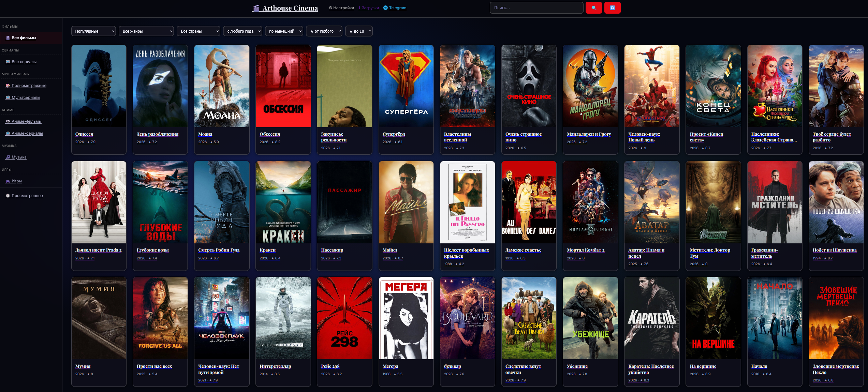The width and height of the screenshot is (868, 392).
Task: Click the palette icon for Полнометражные
Action: [8, 86]
